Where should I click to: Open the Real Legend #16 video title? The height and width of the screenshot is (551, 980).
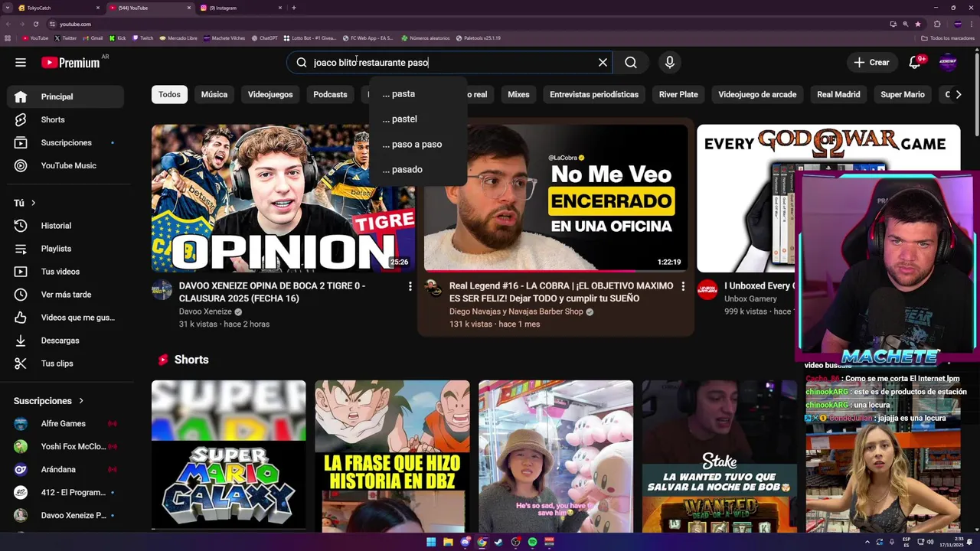(x=561, y=292)
